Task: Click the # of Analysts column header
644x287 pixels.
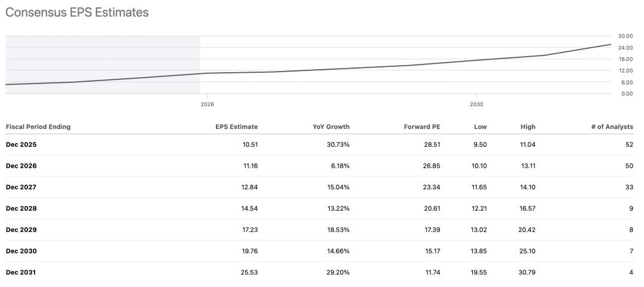Action: click(611, 126)
